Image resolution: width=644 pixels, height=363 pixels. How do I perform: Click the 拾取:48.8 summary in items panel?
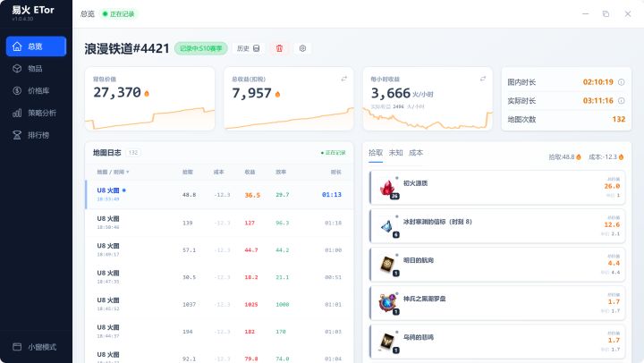coord(564,156)
